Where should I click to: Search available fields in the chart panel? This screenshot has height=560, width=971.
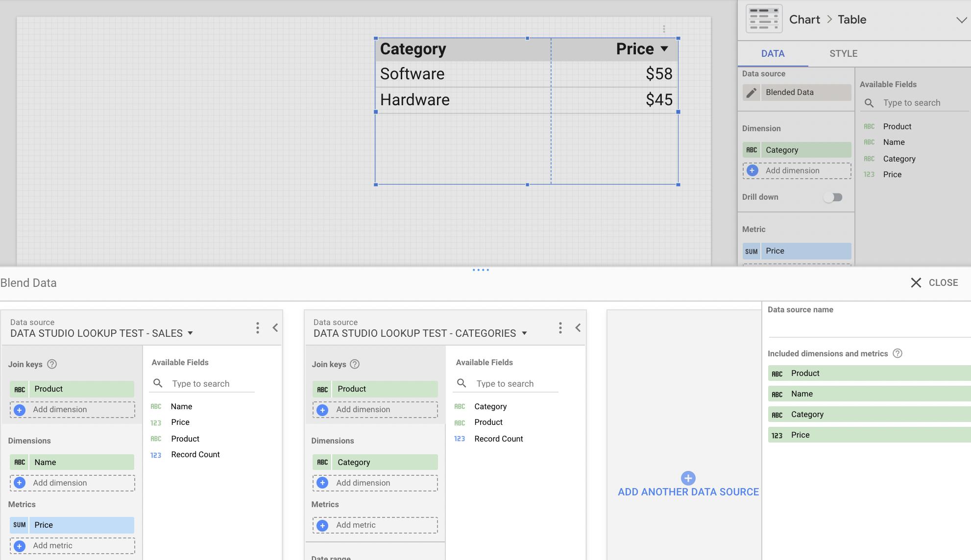(x=915, y=103)
